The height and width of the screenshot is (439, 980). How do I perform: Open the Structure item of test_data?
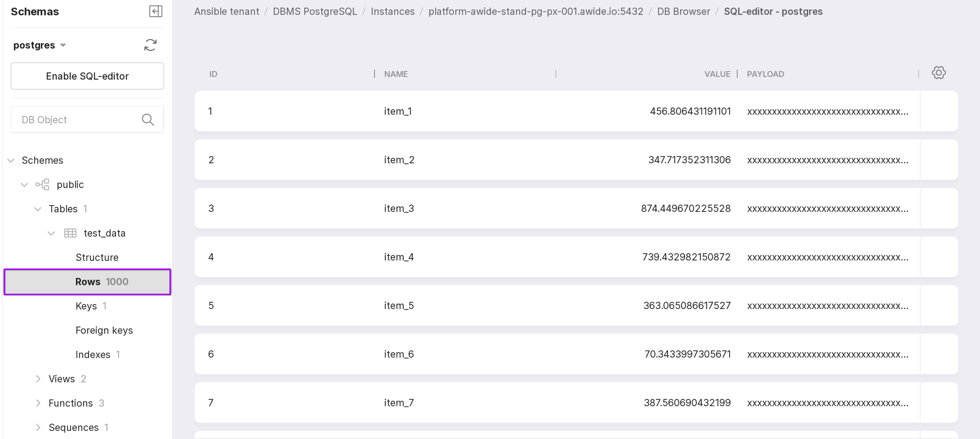point(97,257)
